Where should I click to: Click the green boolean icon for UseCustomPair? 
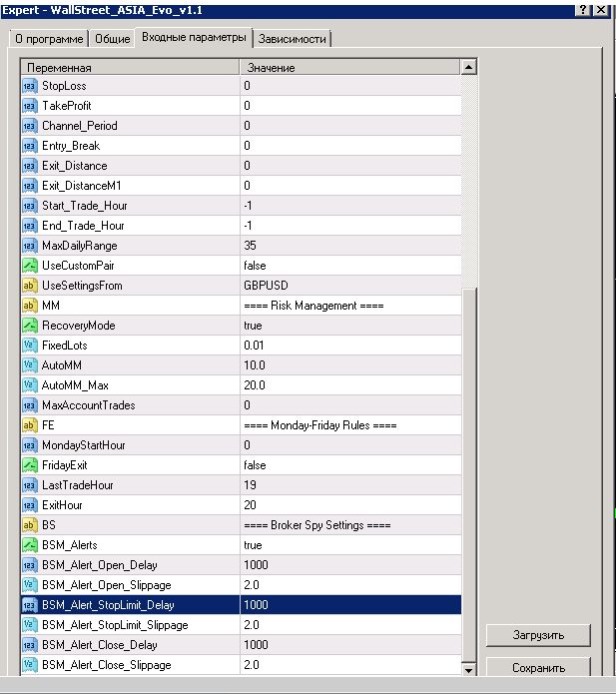30,266
